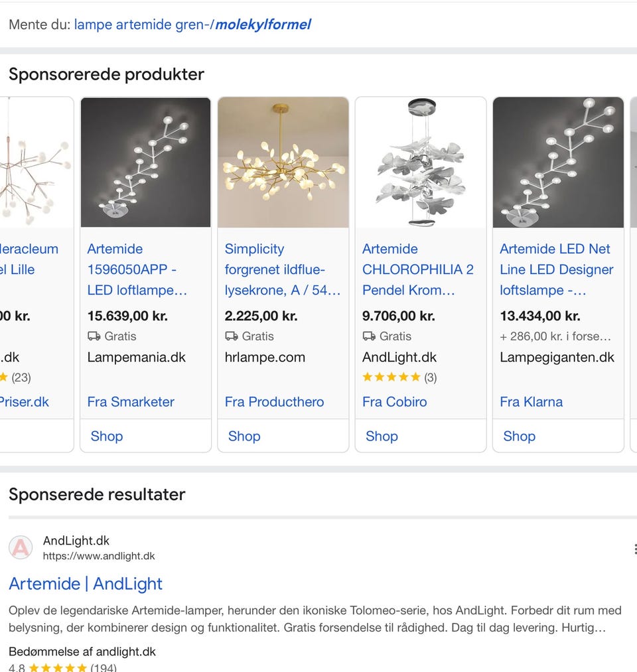The image size is (637, 672).
Task: Click the star rating for AndLight.dk product
Action: pyautogui.click(x=391, y=377)
